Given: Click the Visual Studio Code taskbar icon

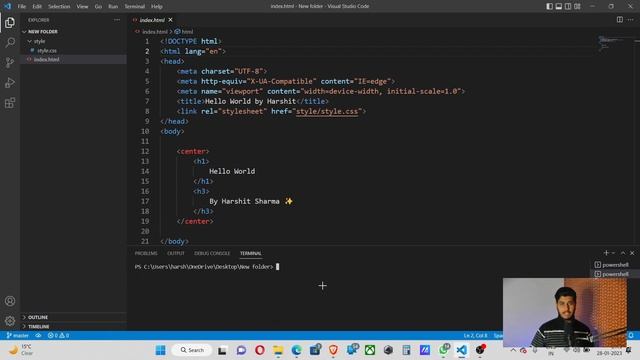Looking at the screenshot, I should pos(462,350).
